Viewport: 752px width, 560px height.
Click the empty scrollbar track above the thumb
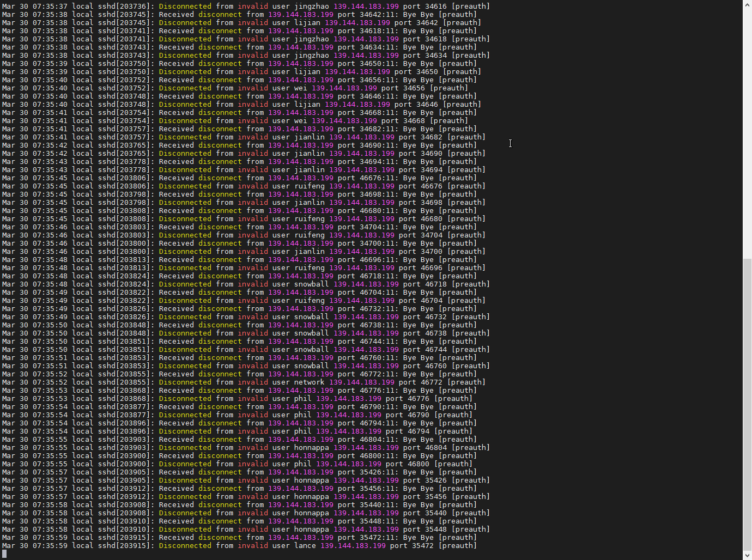pos(747,131)
